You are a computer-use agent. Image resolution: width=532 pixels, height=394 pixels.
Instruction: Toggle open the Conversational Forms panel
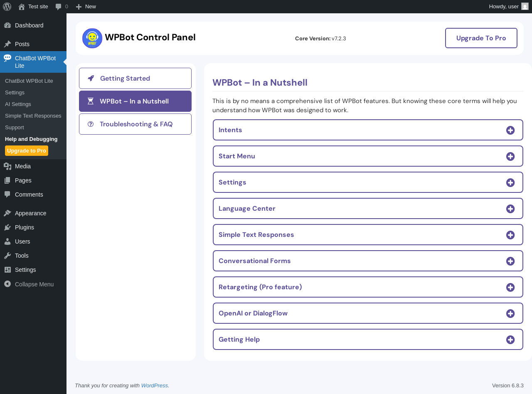[367, 261]
